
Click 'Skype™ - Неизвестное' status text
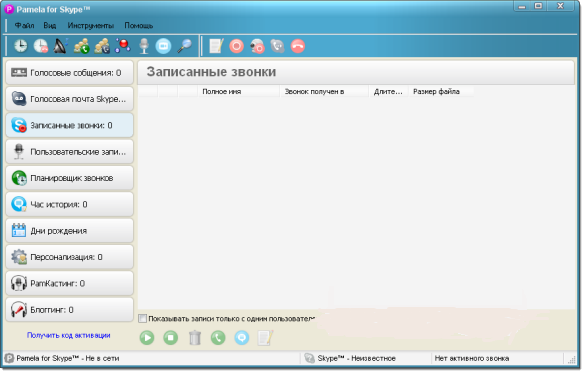(356, 358)
